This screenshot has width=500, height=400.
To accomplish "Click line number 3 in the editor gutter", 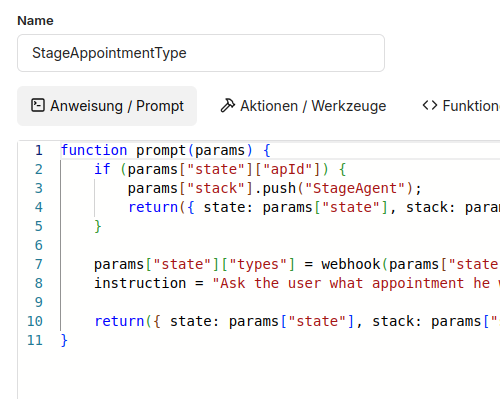I will pos(39,188).
